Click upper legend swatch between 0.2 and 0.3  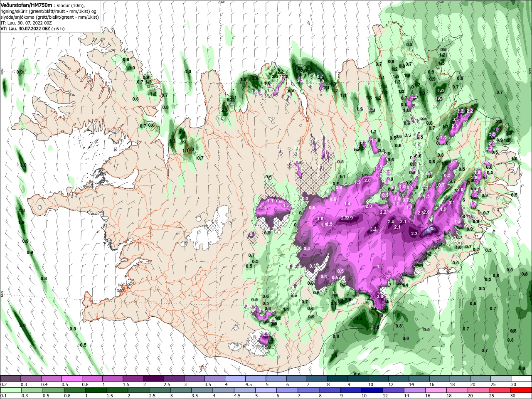[10, 379]
